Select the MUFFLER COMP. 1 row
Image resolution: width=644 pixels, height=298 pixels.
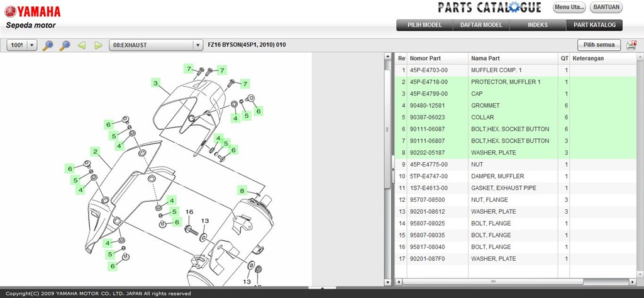(497, 70)
